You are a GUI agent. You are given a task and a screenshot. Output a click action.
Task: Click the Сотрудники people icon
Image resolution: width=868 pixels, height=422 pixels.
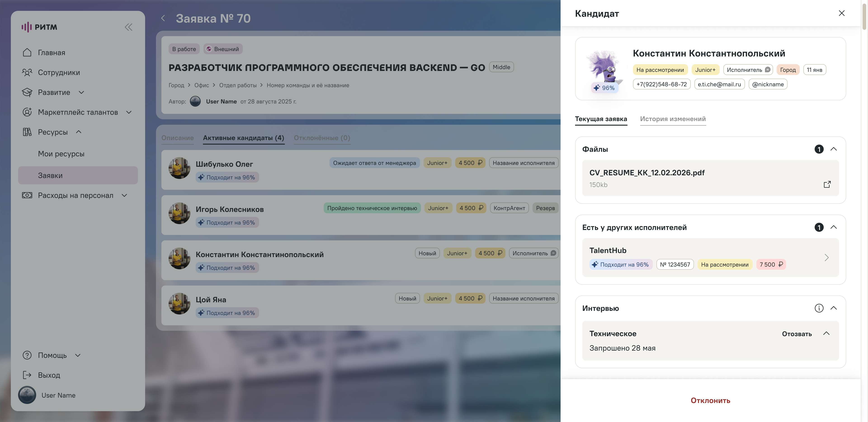[x=27, y=73]
